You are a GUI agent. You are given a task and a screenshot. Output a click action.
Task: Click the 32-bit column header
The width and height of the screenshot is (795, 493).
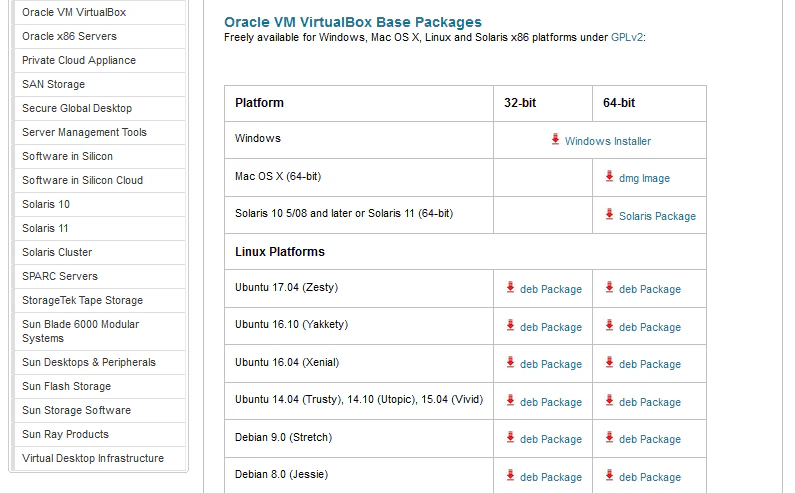(543, 103)
